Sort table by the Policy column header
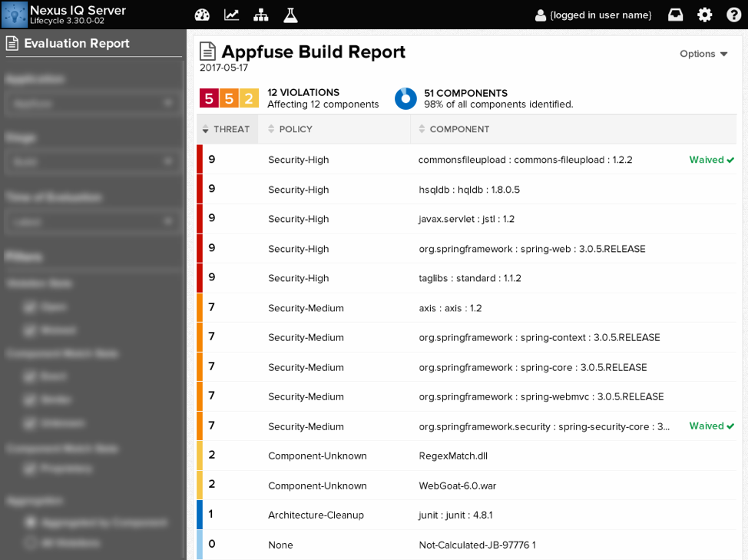The image size is (748, 560). coord(295,129)
